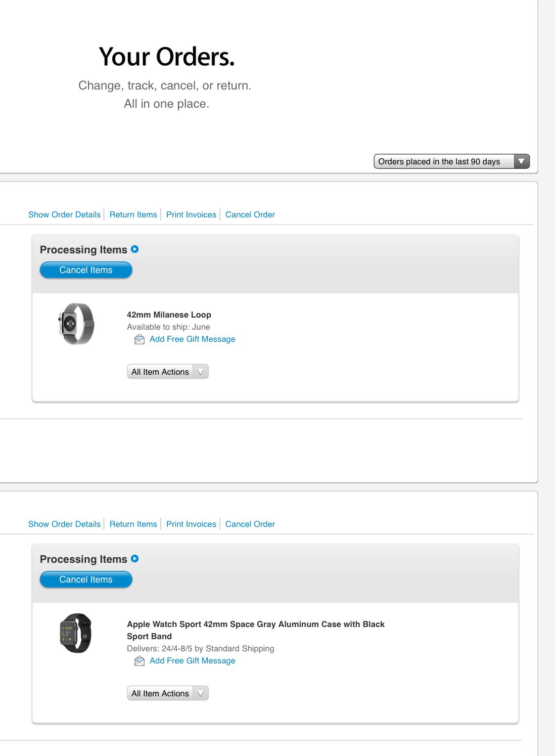Click the envelope icon under Apple Watch Sport
Screen dimensions: 555x756
tap(140, 661)
